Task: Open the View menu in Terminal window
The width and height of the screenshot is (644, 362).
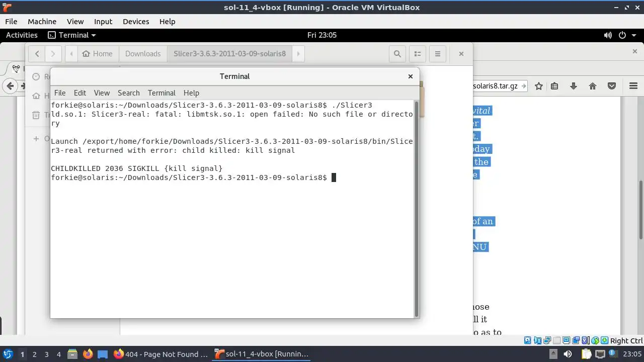Action: 102,93
